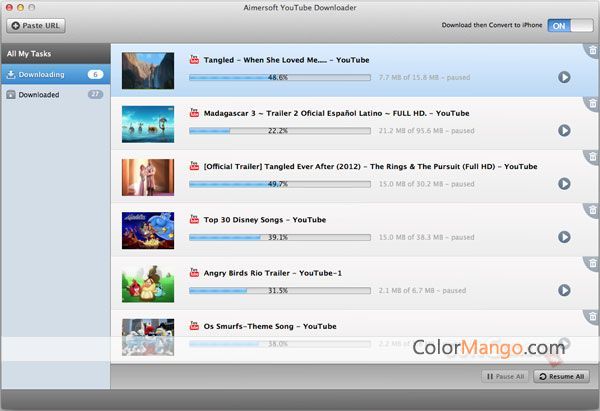Click the 39.1% progress bar for Disney Songs
The width and height of the screenshot is (600, 411).
pyautogui.click(x=280, y=237)
